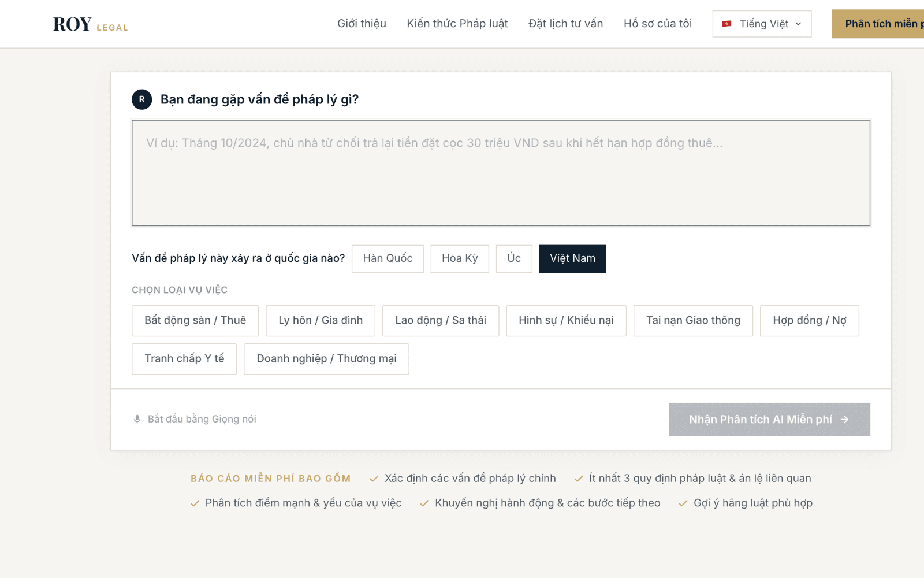Viewport: 924px width, 578px height.
Task: Select Việt Nam country option
Action: [573, 258]
